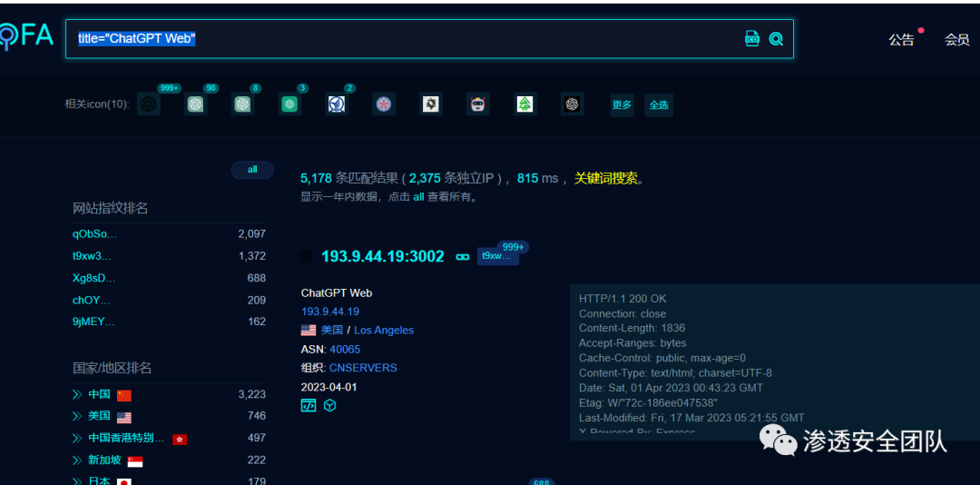980x485 pixels.
Task: Click the 更多 button after related icons
Action: pyautogui.click(x=622, y=104)
